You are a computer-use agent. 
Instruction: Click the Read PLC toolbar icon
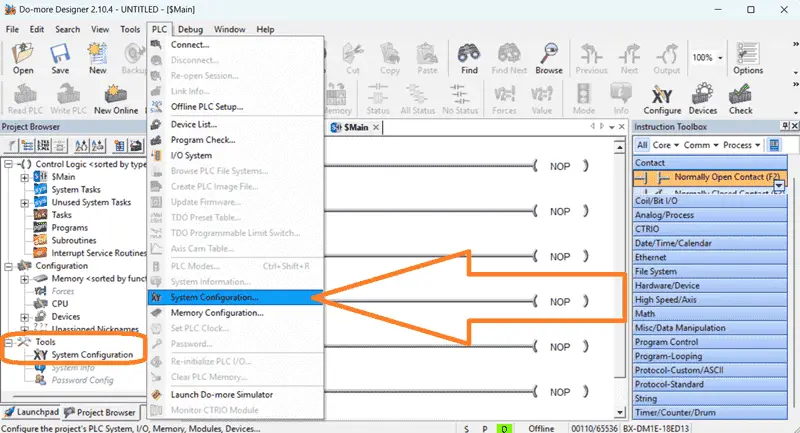tap(25, 100)
